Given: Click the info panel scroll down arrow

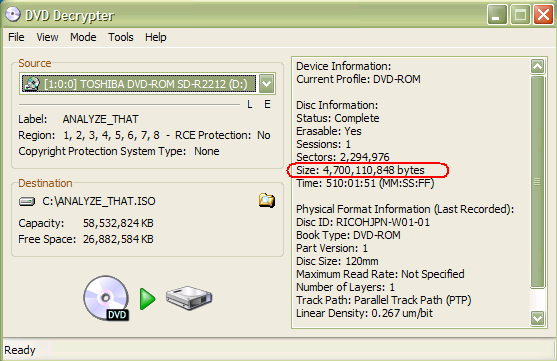Looking at the screenshot, I should [x=537, y=318].
